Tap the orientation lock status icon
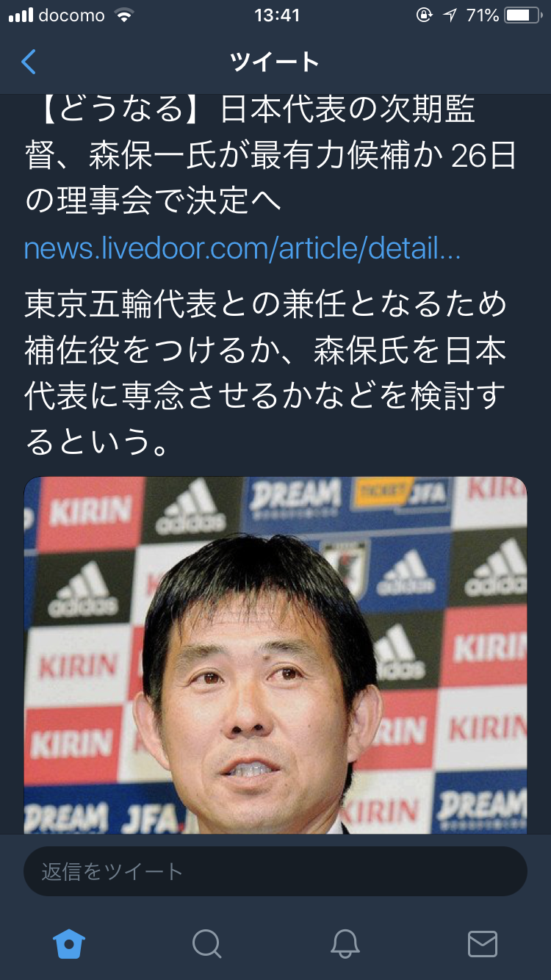 click(424, 15)
